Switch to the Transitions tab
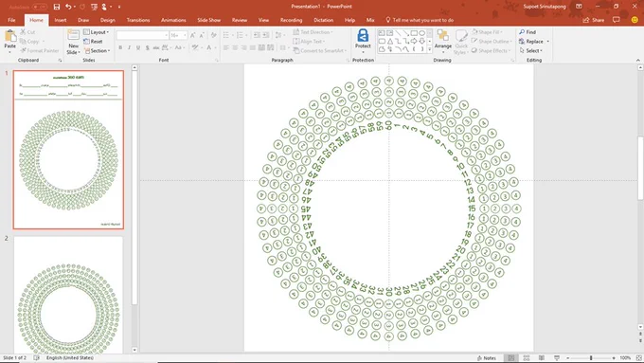644x363 pixels. (138, 20)
